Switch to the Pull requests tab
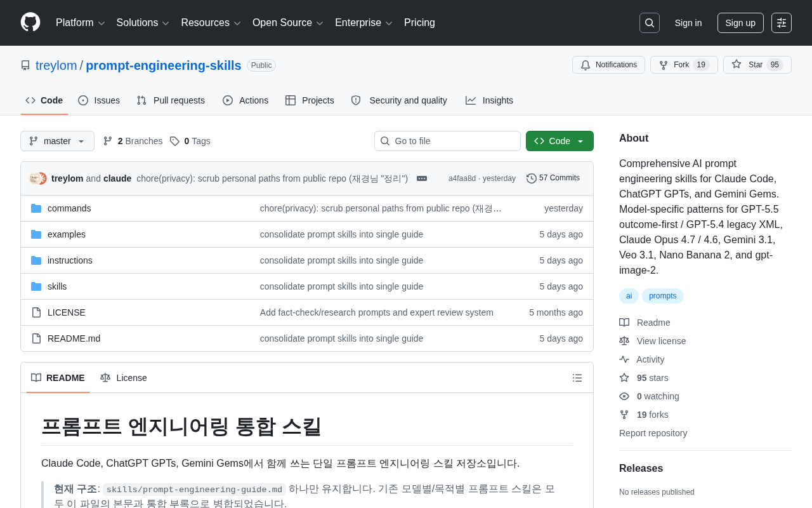Screen dimensions: 812x508 coord(171,100)
